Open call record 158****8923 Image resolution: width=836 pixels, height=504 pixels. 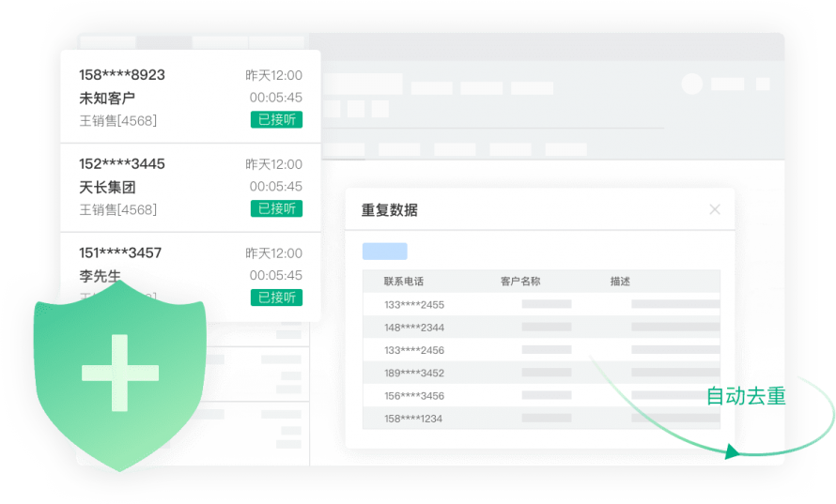pos(122,75)
